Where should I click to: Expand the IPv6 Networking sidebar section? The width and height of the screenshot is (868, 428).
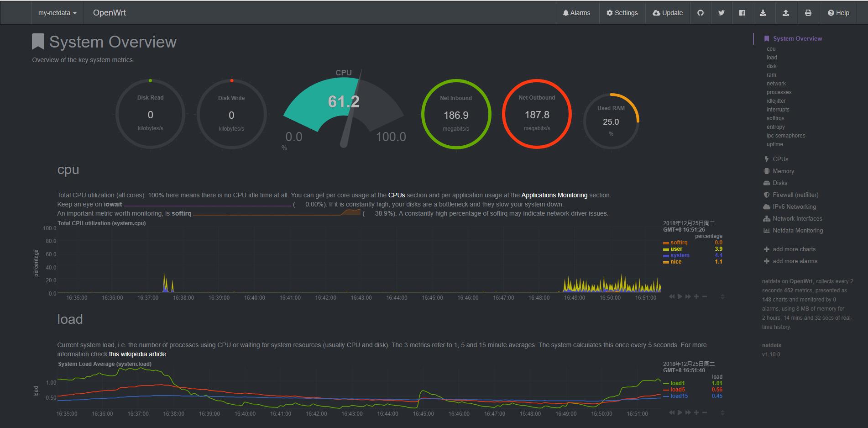794,206
